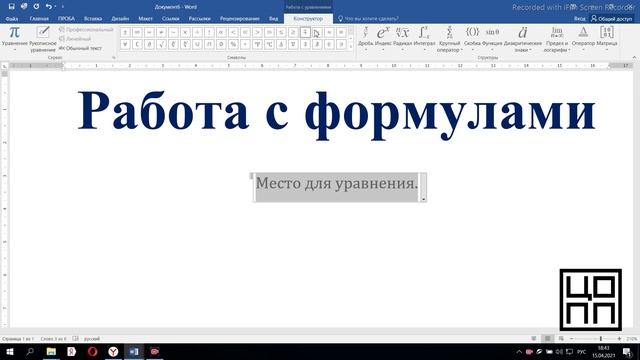Insert the nabla ∇ symbol
Image resolution: width=640 pixels, height=360 pixels.
(x=293, y=44)
